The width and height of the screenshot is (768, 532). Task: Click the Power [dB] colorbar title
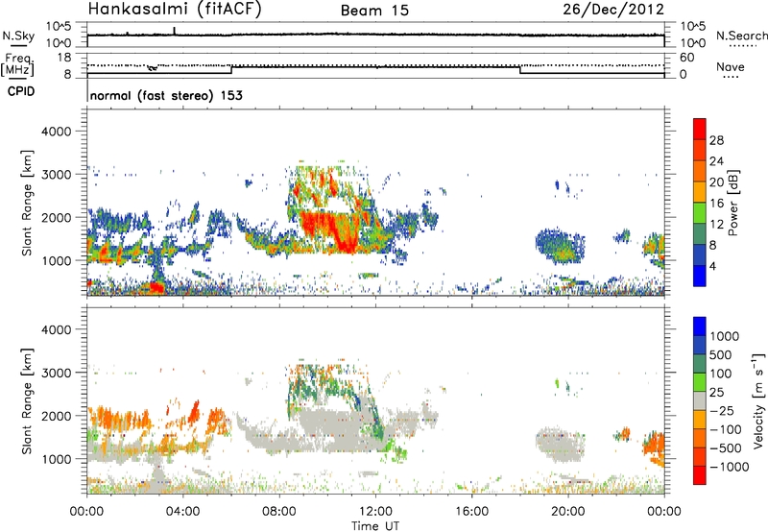click(x=732, y=203)
